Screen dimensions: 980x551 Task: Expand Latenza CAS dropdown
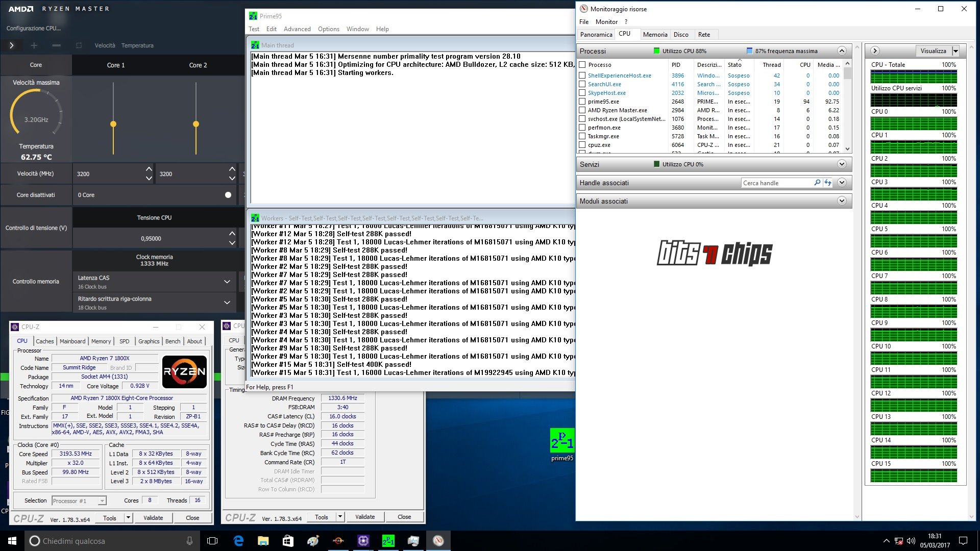[227, 282]
